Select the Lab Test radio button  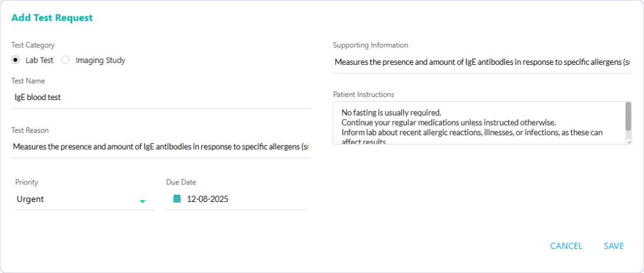click(16, 60)
